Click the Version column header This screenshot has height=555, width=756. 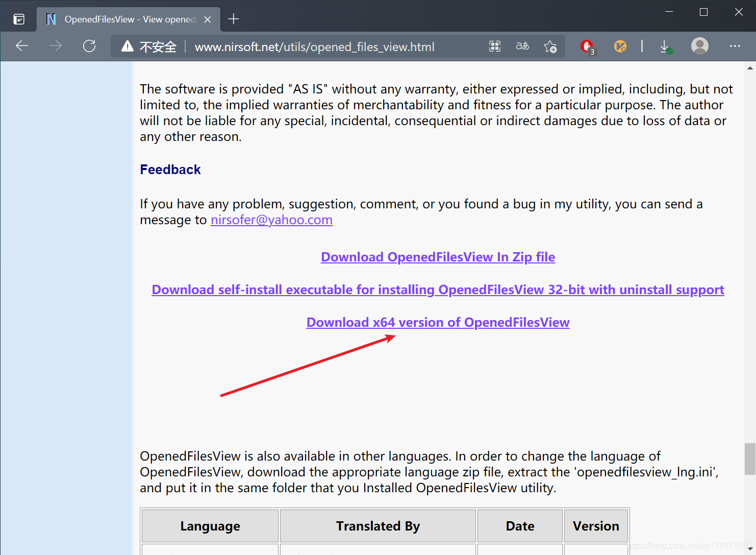point(596,526)
